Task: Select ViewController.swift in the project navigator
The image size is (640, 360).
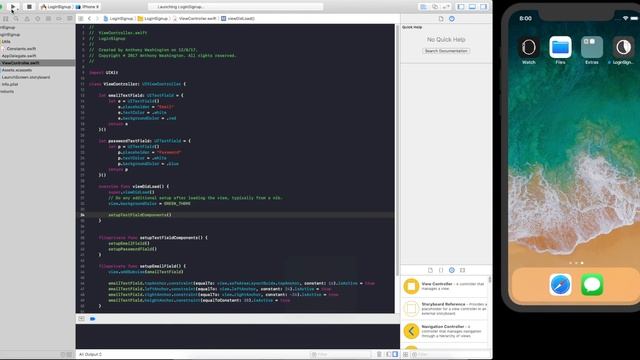Action: point(38,63)
